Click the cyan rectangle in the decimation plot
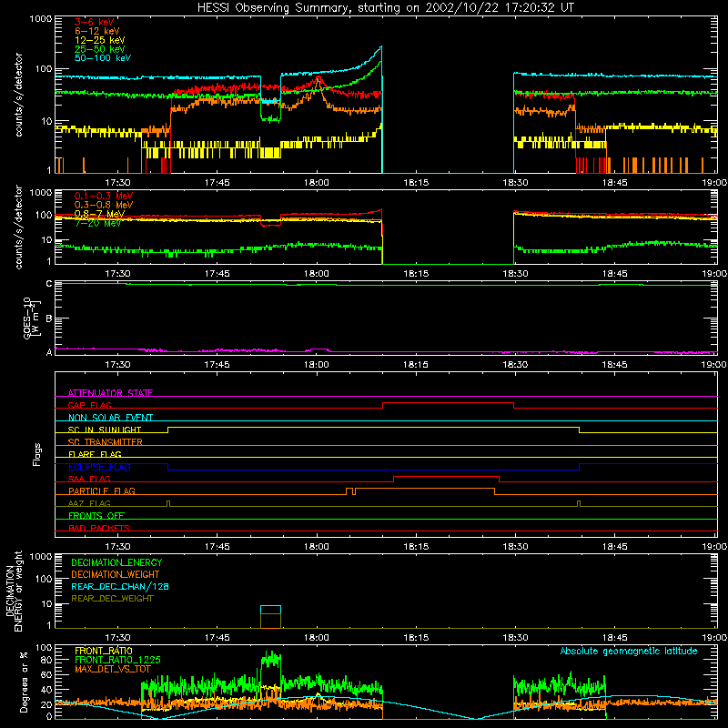728x728 pixels. point(270,610)
